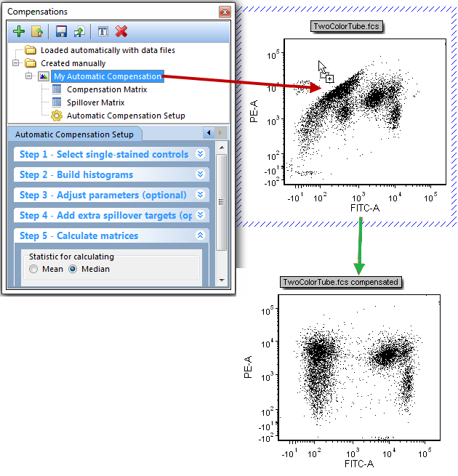Click the export compensation icon with green arrow
This screenshot has height=476, width=458.
78,31
